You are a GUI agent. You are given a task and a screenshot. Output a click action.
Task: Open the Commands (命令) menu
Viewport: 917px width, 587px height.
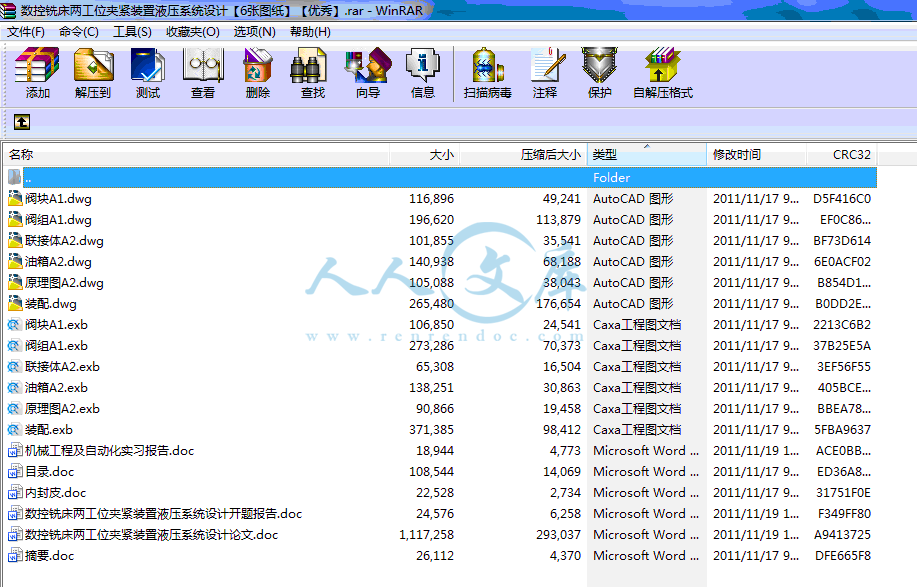[79, 32]
